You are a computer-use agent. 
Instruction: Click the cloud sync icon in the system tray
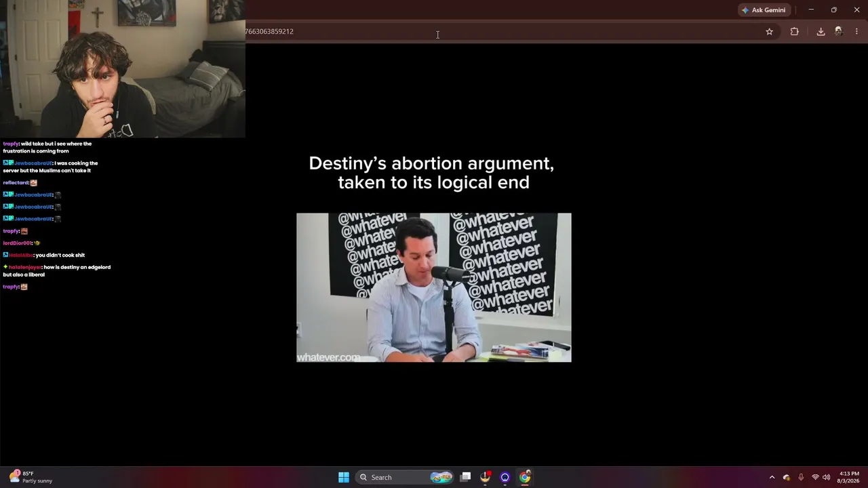[787, 477]
